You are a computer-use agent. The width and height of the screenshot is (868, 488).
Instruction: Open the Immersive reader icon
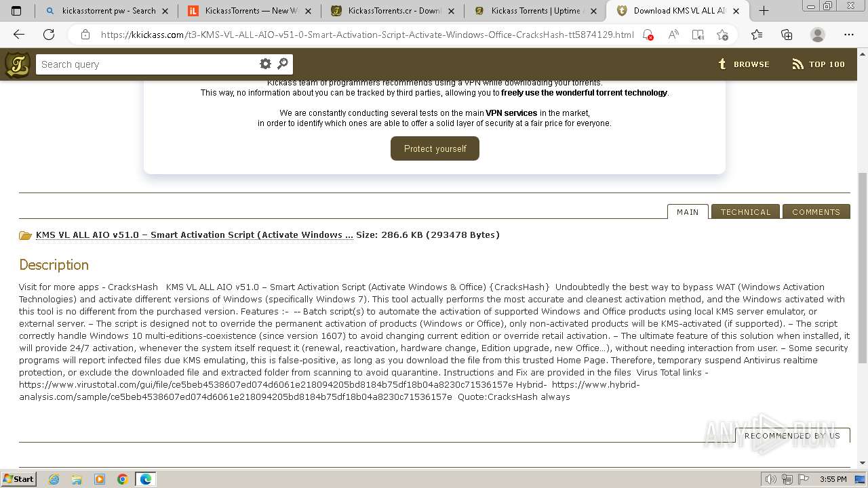coord(698,35)
